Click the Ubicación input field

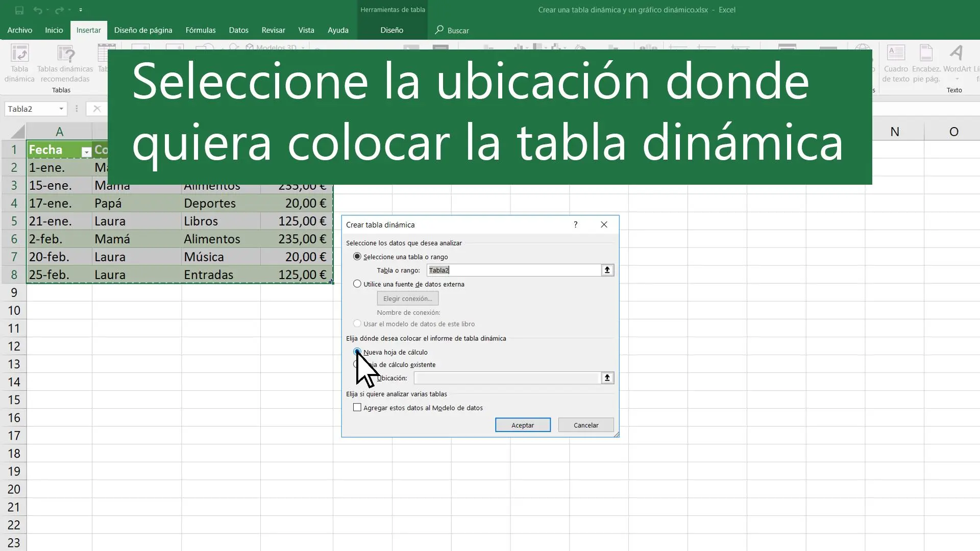(x=507, y=378)
